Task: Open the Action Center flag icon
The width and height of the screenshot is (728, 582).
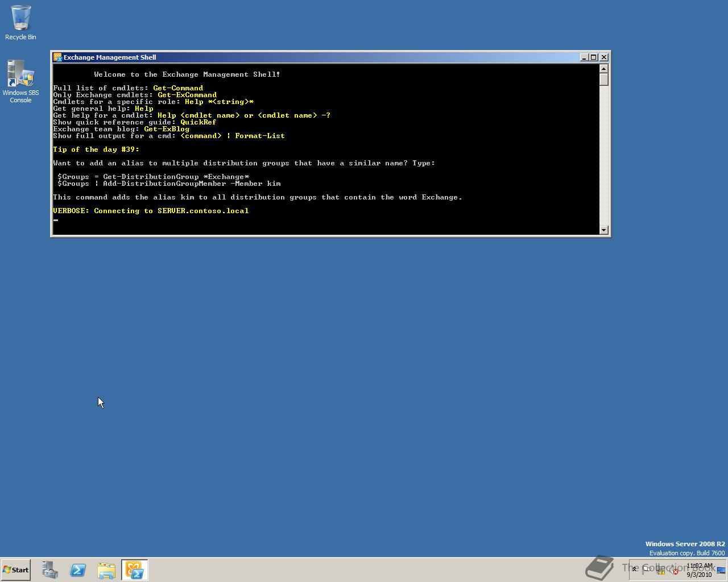Action: (x=647, y=569)
